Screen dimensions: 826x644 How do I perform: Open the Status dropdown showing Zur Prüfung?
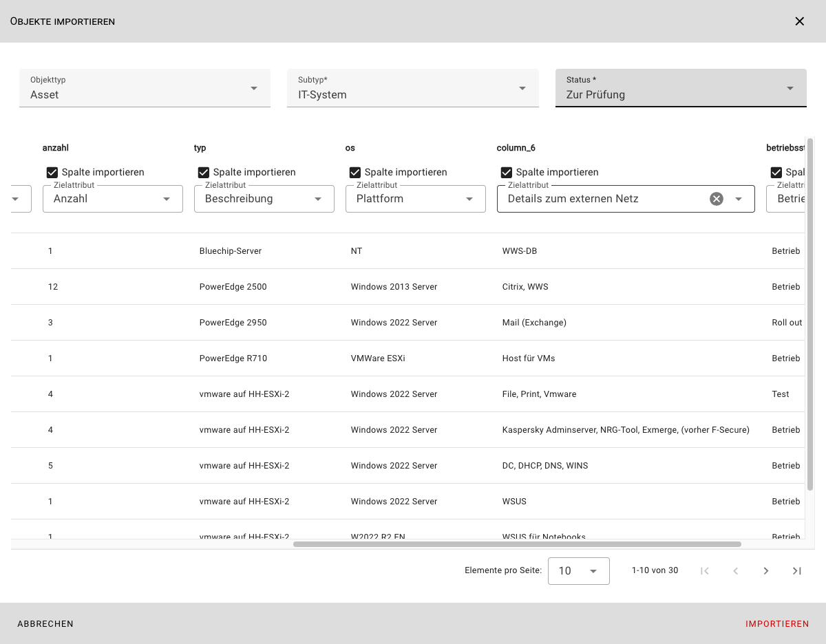(x=681, y=88)
